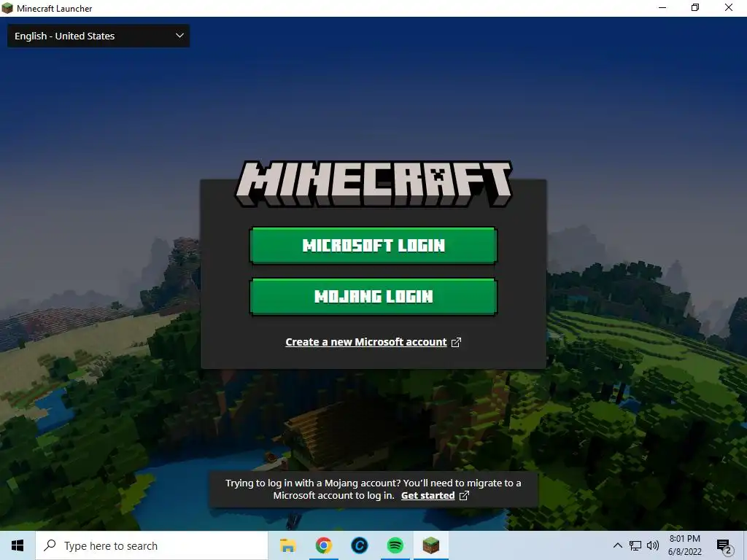Click the external link icon beside Get started
The height and width of the screenshot is (560, 747).
pos(464,496)
